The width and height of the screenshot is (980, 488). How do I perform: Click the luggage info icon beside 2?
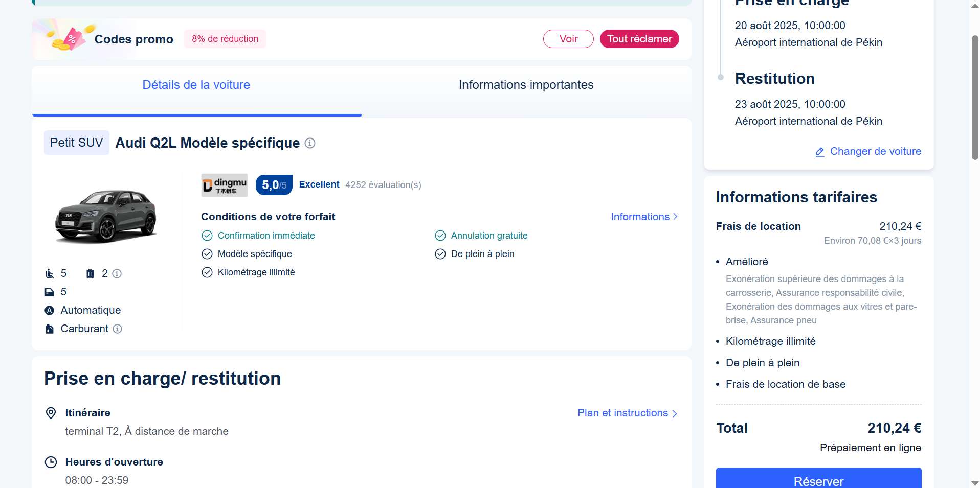pos(117,273)
